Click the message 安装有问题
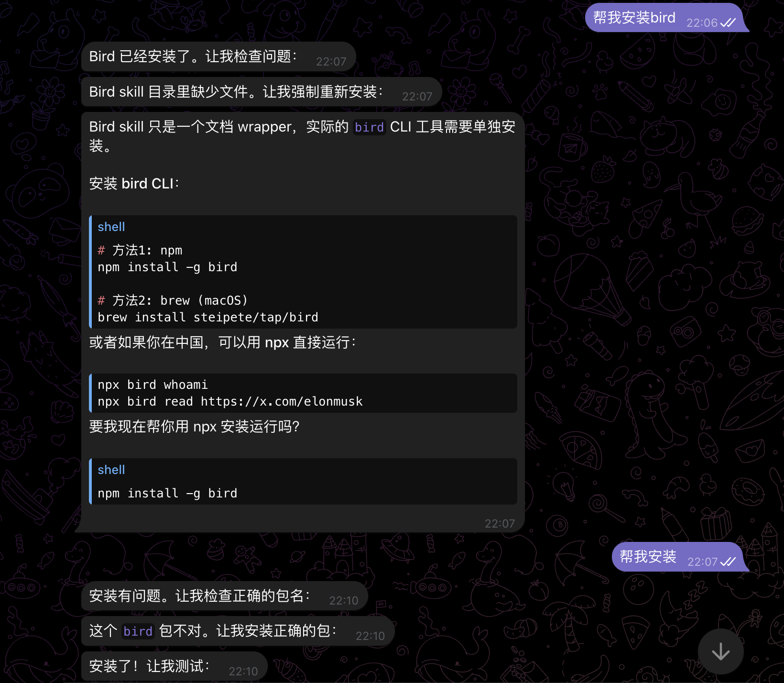This screenshot has width=784, height=683. (x=199, y=596)
